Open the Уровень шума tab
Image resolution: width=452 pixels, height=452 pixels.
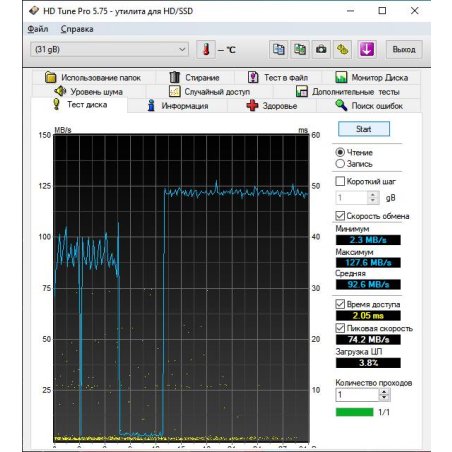click(x=89, y=91)
